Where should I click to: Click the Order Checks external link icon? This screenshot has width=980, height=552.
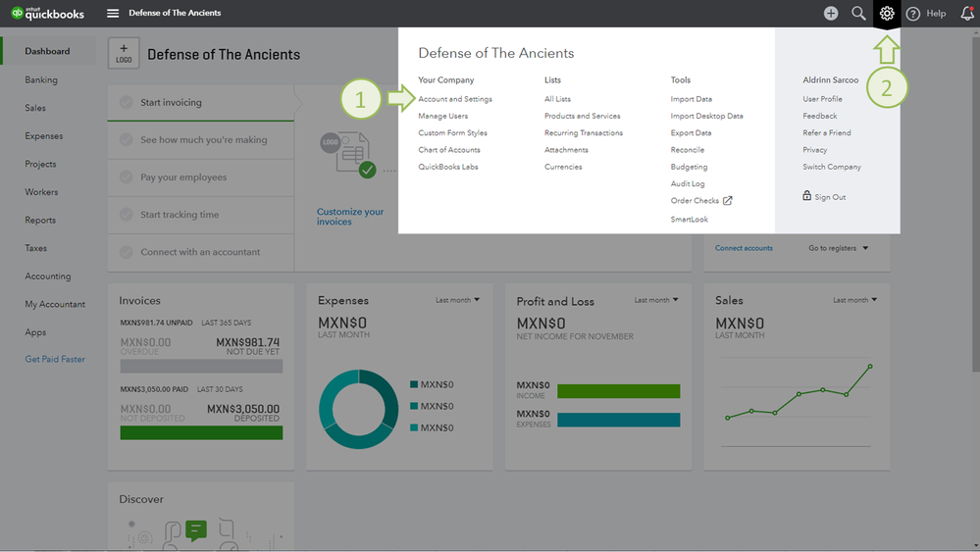click(728, 200)
